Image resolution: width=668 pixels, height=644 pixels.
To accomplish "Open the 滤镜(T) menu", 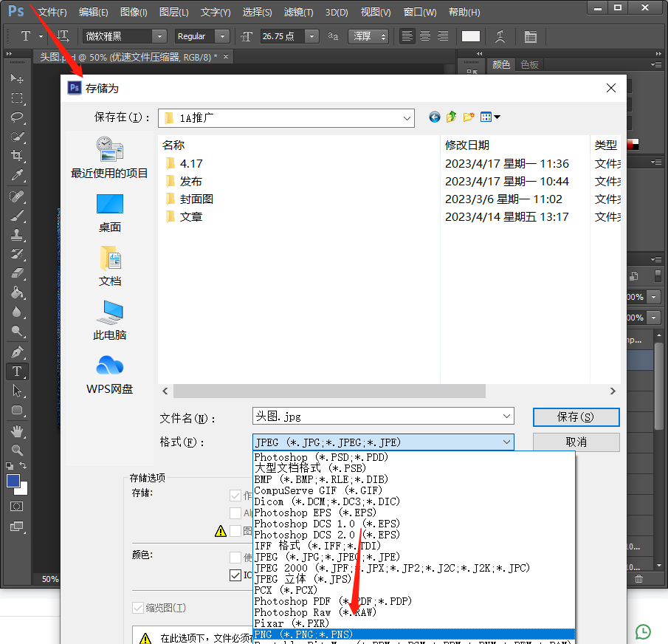I will pyautogui.click(x=299, y=12).
